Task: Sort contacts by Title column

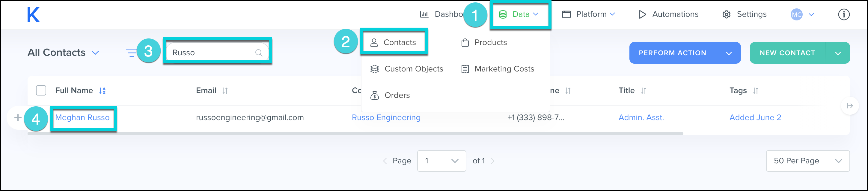Action: coord(643,91)
